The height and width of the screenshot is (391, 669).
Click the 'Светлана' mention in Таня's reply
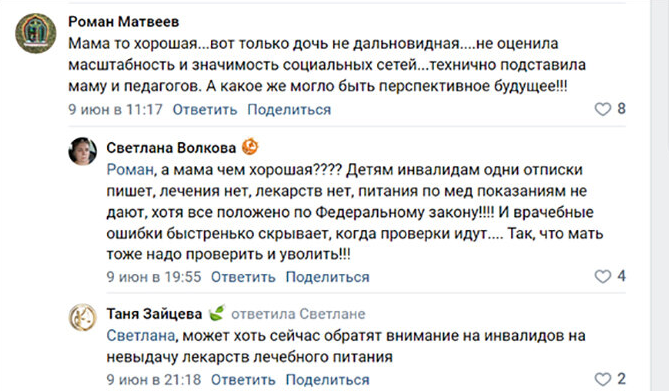coord(141,336)
